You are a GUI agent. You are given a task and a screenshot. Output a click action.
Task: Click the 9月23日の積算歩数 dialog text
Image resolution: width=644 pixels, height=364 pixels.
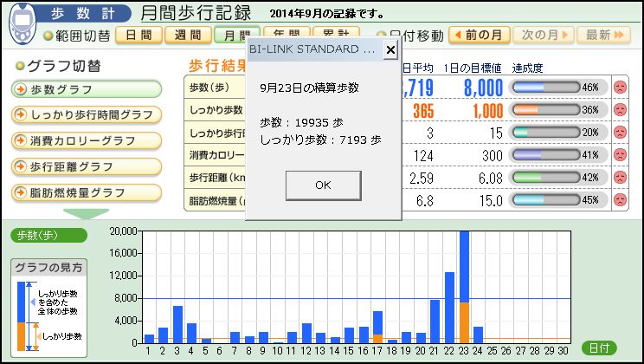[309, 88]
